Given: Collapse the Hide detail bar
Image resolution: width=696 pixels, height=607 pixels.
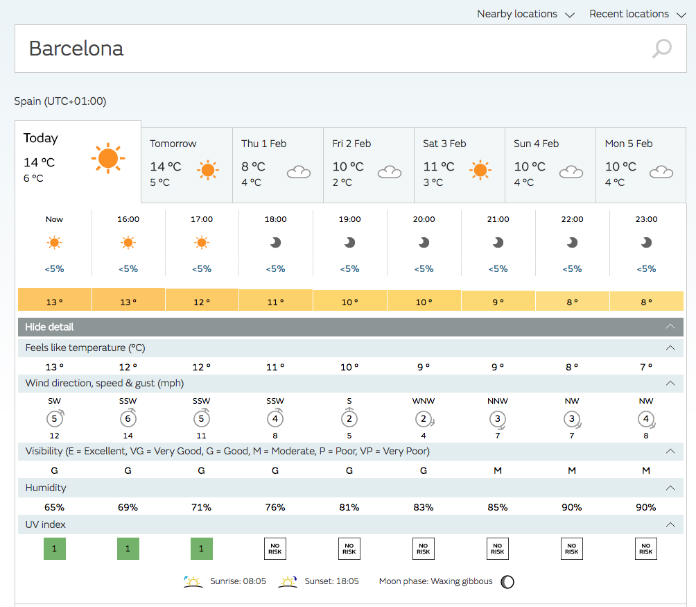Looking at the screenshot, I should pos(670,327).
